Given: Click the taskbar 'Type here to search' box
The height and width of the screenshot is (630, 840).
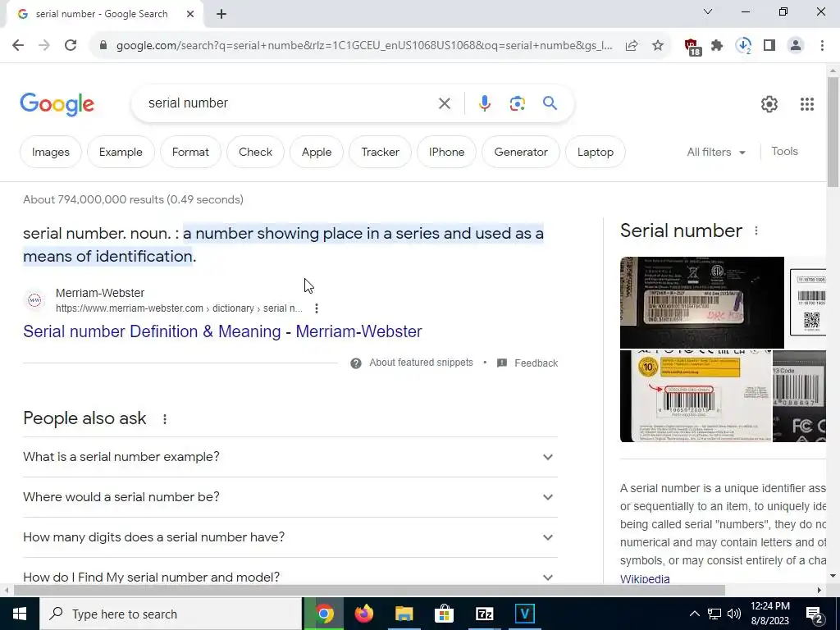Looking at the screenshot, I should click(171, 614).
